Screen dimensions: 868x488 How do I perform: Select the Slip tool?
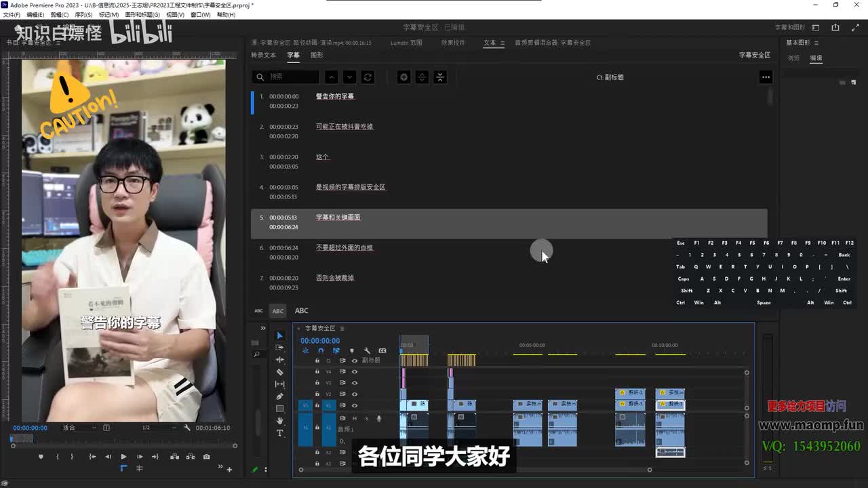coord(279,384)
